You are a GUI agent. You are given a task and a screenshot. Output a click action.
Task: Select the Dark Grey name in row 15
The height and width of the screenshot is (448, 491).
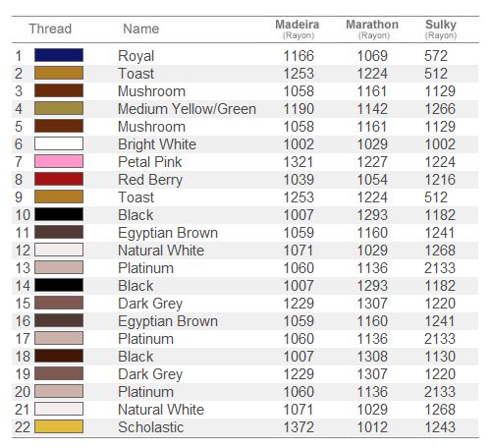click(150, 304)
